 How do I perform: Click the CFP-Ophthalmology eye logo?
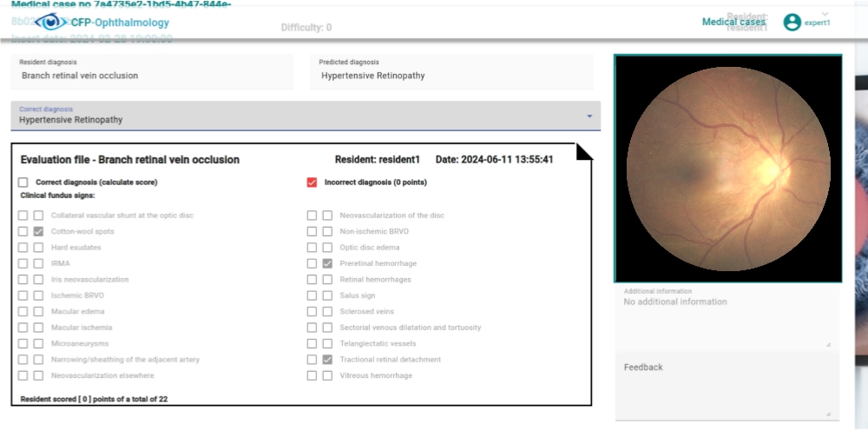click(51, 23)
